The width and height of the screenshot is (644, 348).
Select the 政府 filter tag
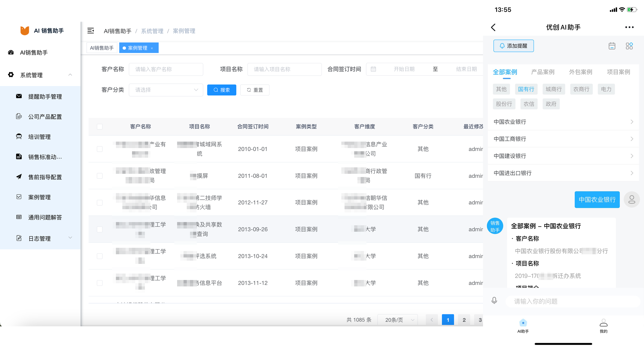coord(551,104)
